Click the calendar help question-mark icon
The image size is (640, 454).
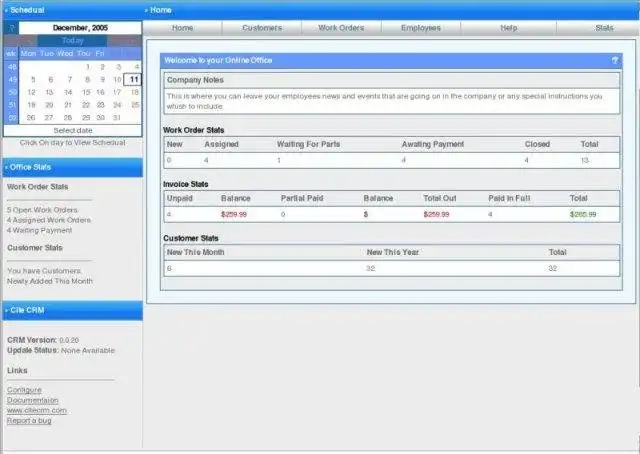pyautogui.click(x=11, y=28)
